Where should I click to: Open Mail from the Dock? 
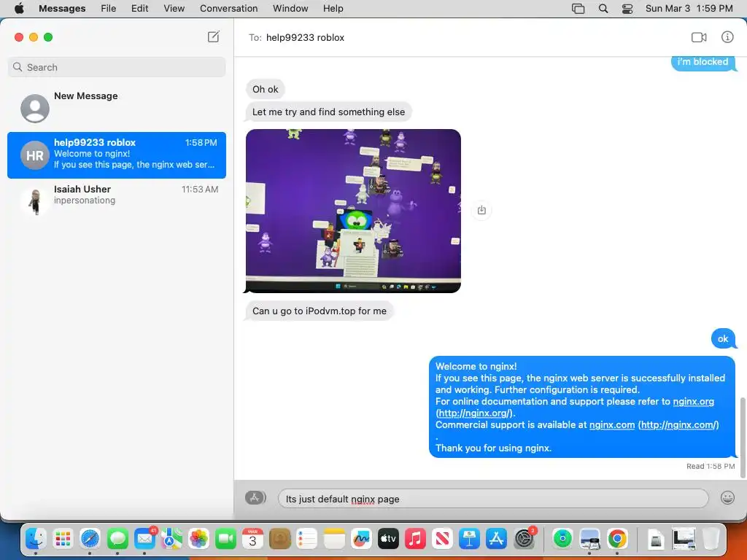[144, 539]
